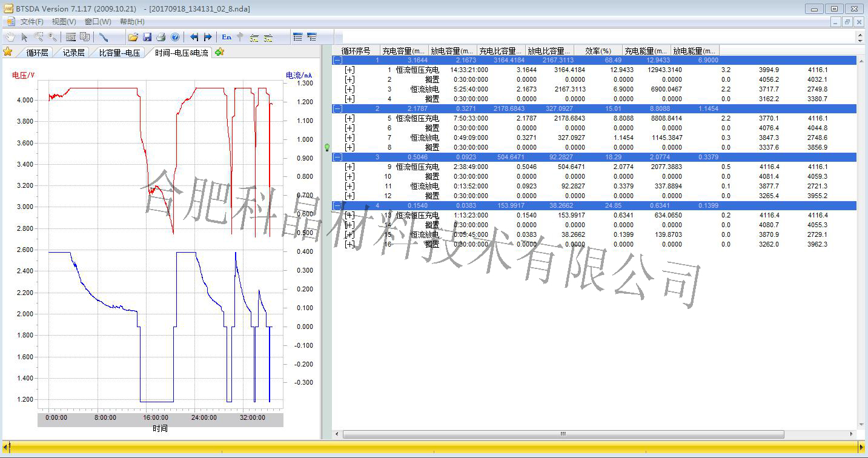Switch to the 比容量--电压 tab

119,53
